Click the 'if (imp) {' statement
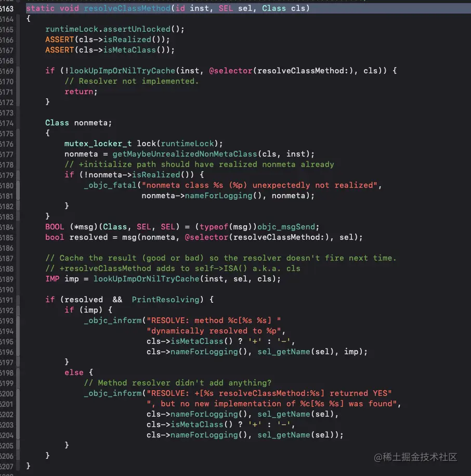Viewport: 471px width, 476px height. click(x=88, y=310)
